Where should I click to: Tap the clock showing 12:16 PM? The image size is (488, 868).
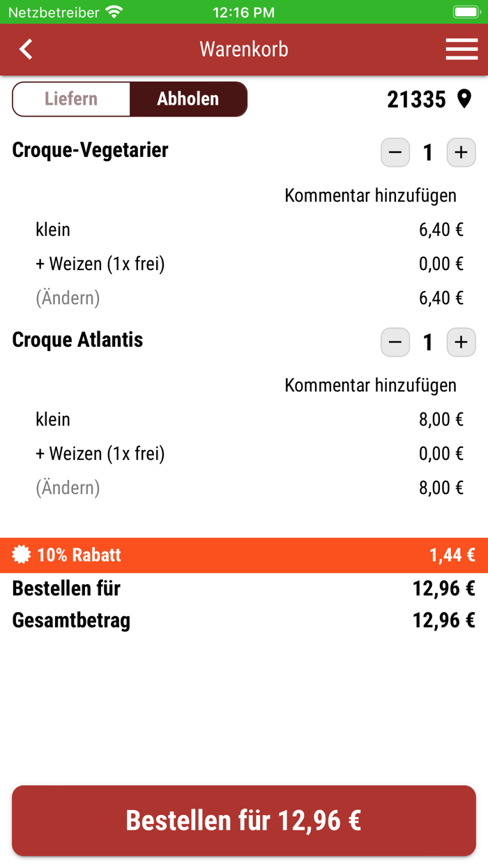click(243, 11)
